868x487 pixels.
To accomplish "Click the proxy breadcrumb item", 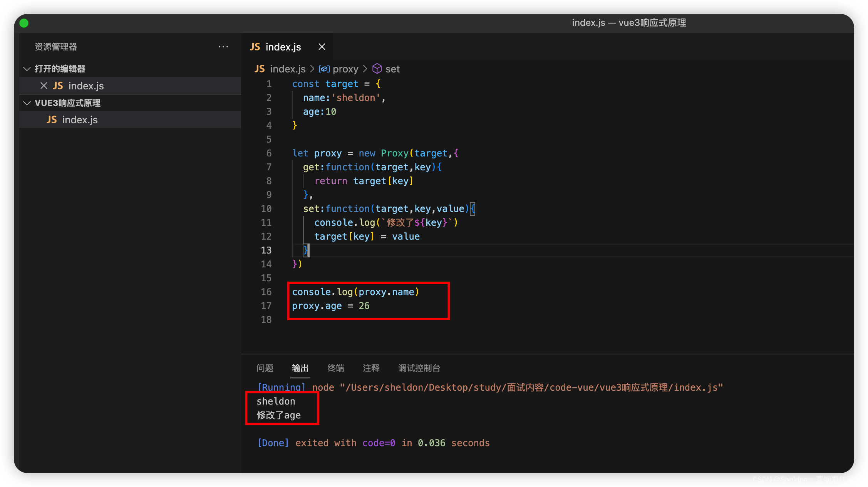I will click(x=345, y=69).
